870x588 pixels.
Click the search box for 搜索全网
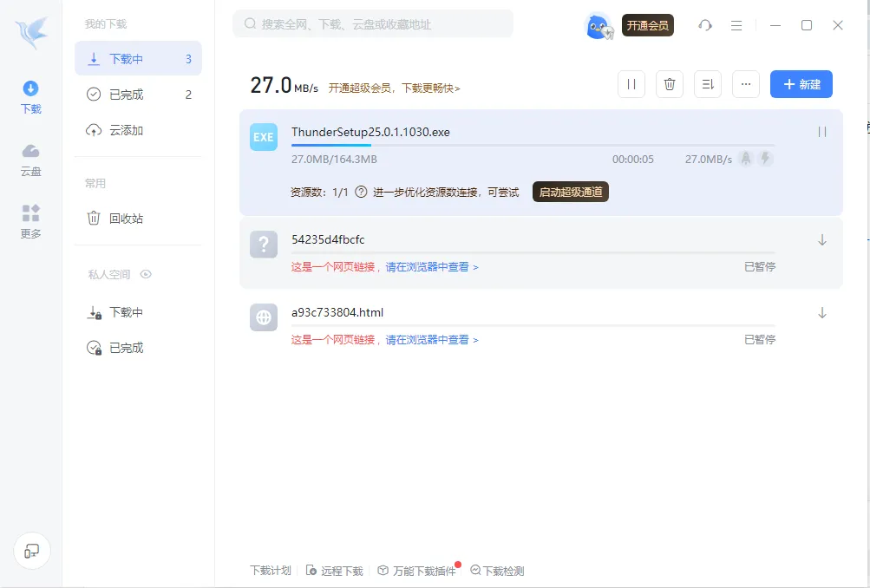tap(373, 24)
